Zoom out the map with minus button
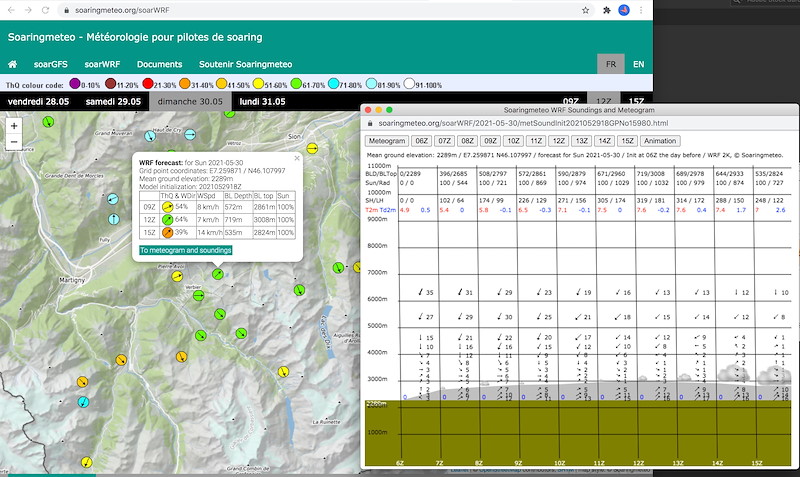The width and height of the screenshot is (800, 477). 14,142
